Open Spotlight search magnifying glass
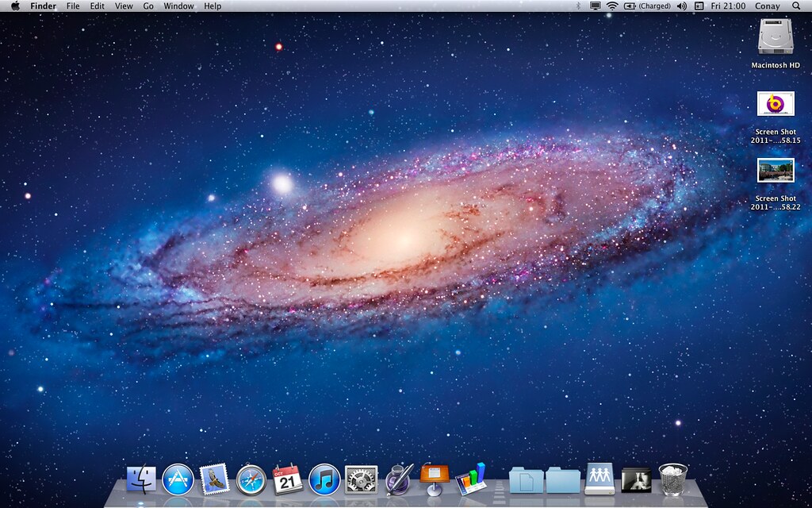 pos(796,6)
